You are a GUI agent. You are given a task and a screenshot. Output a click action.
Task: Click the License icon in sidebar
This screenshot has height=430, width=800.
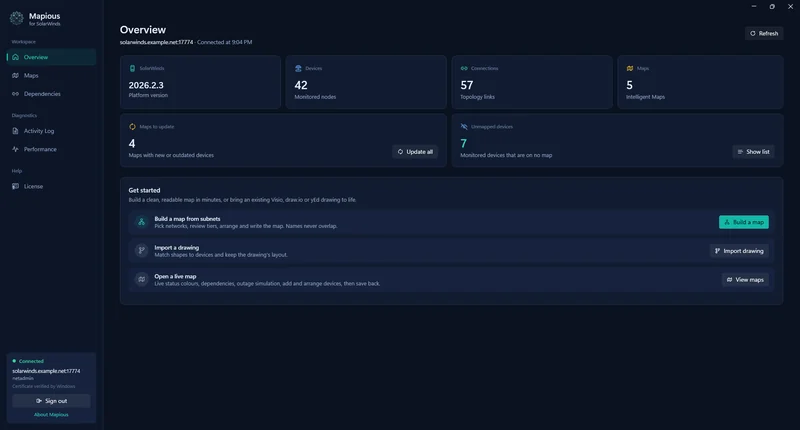coord(15,187)
